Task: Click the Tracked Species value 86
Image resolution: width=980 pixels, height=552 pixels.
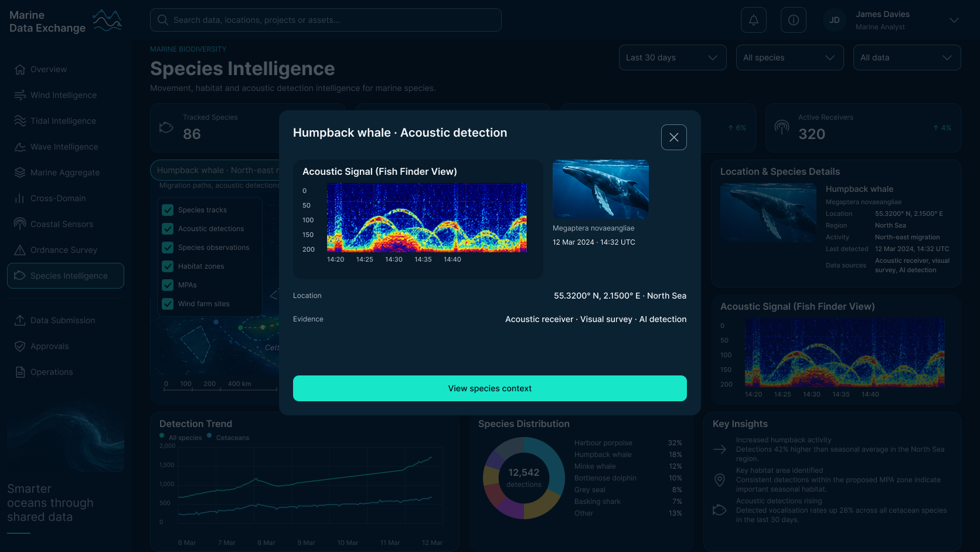Action: [192, 134]
